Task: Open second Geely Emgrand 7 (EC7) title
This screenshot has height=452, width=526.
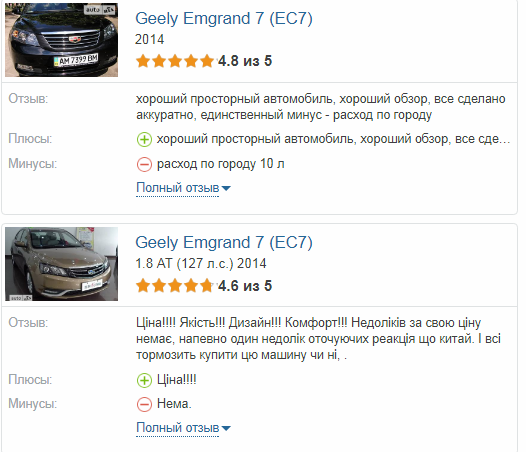Action: (x=224, y=243)
